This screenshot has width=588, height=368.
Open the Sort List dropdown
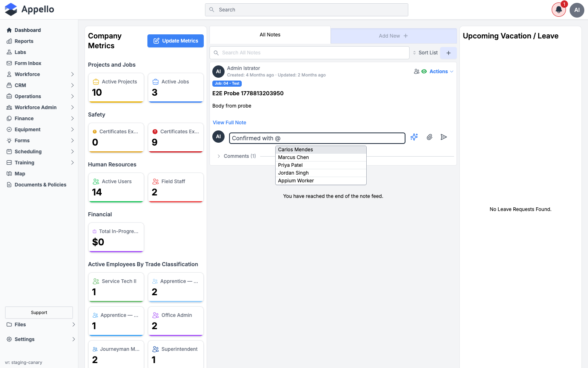pyautogui.click(x=425, y=53)
